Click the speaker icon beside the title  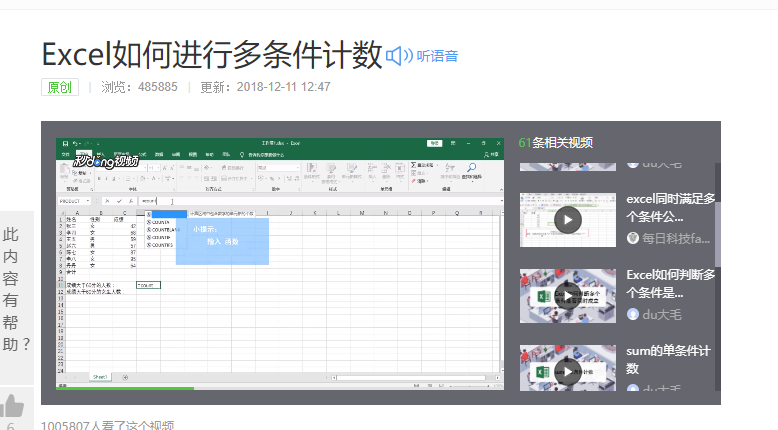(x=399, y=56)
